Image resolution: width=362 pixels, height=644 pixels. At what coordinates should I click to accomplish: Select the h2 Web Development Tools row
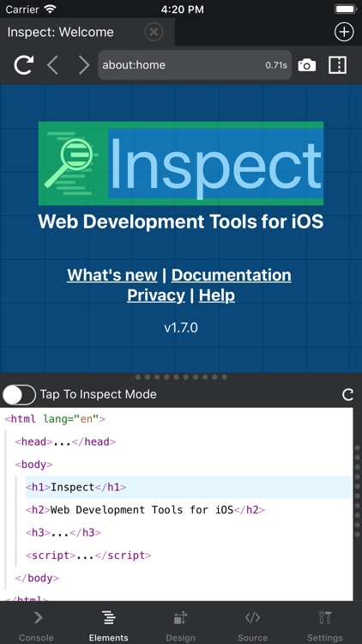coord(145,510)
